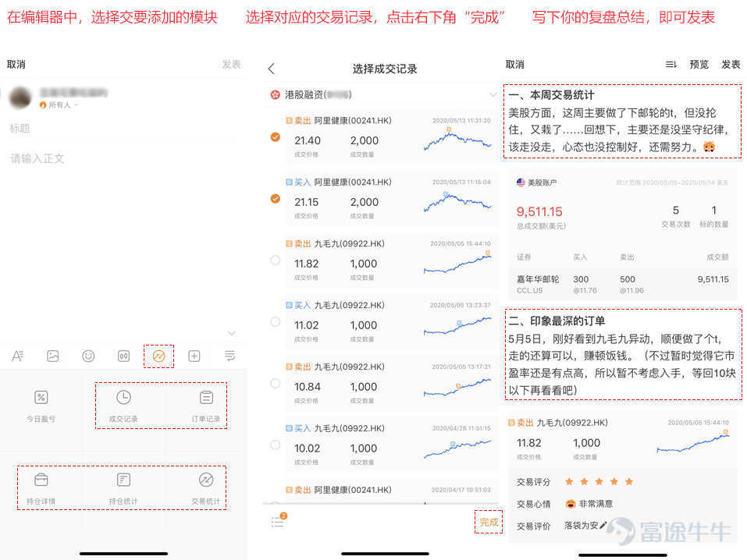Open the 所有人 visibility dropdown
Screen dimensions: 747x560
pos(59,105)
